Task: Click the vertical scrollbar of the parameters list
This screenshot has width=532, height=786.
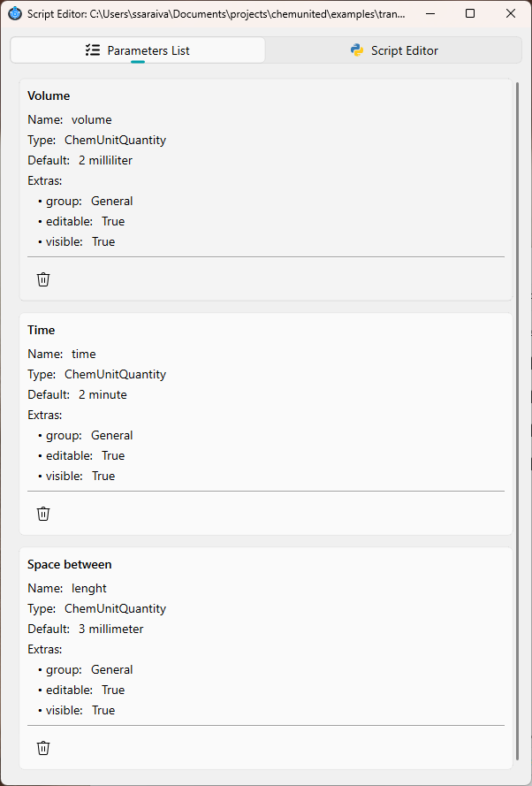Action: tap(518, 421)
